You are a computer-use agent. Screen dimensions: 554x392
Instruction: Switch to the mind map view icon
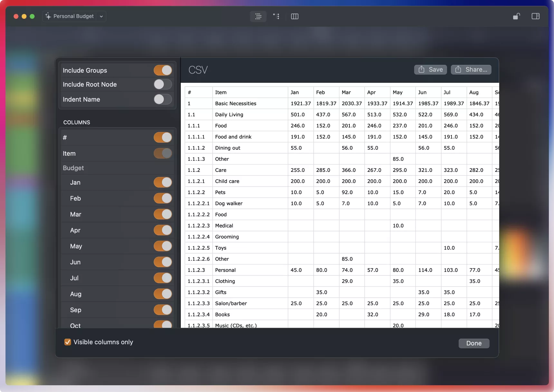tap(276, 16)
